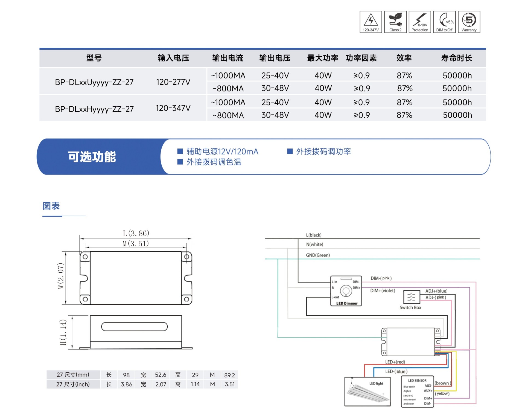525x420 pixels.
Task: Click the 120-347V voltage badge icon
Action: tap(371, 22)
